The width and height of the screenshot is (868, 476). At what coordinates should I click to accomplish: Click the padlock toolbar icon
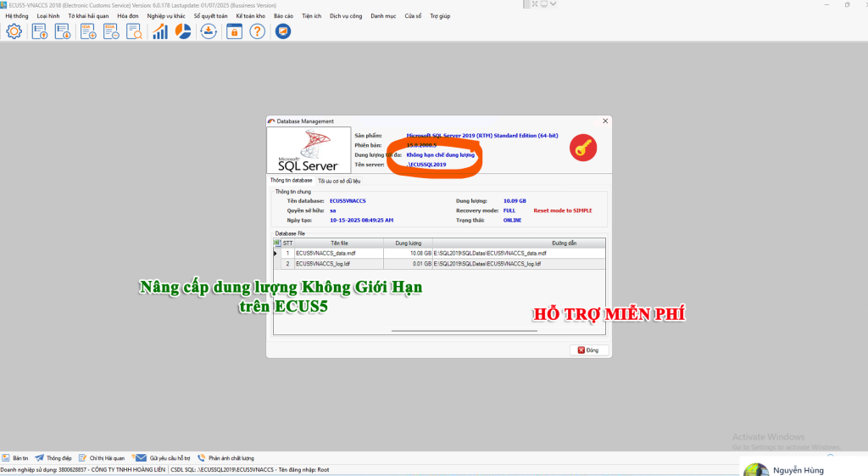234,31
